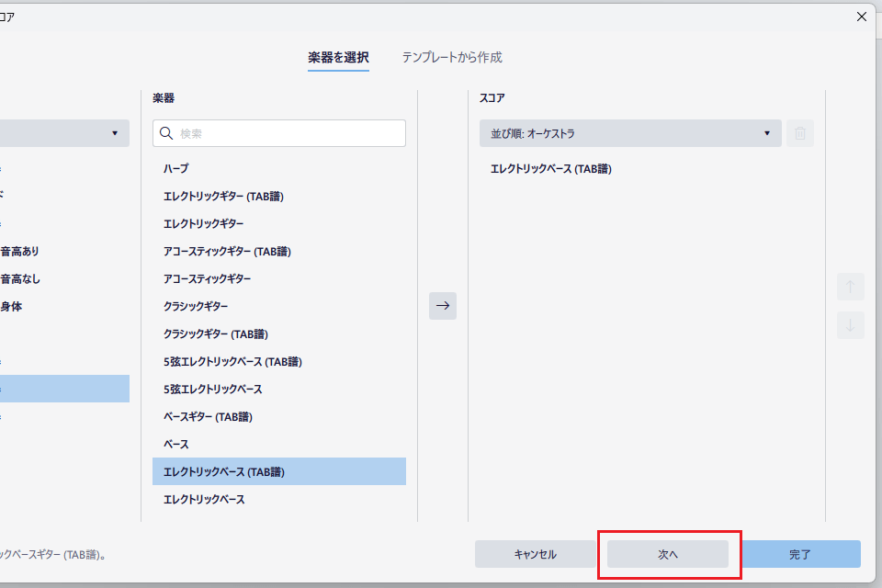Select ハープ in instrument list

point(176,168)
